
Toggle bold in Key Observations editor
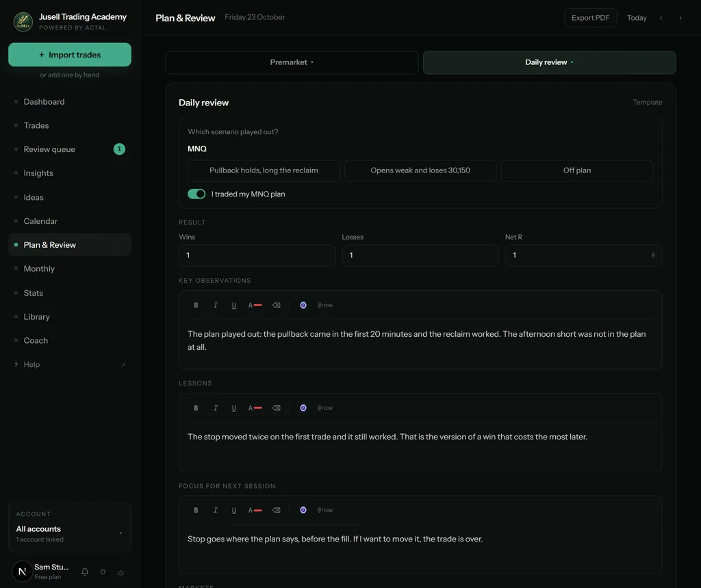196,305
